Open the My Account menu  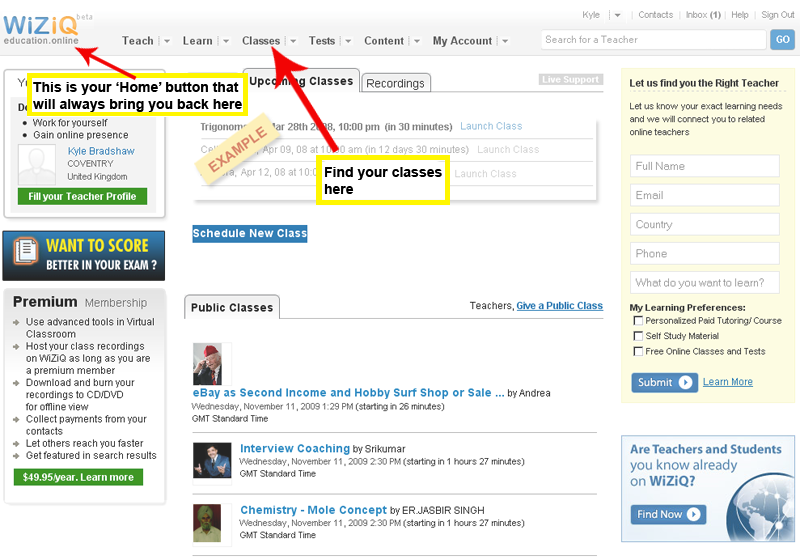click(x=462, y=41)
